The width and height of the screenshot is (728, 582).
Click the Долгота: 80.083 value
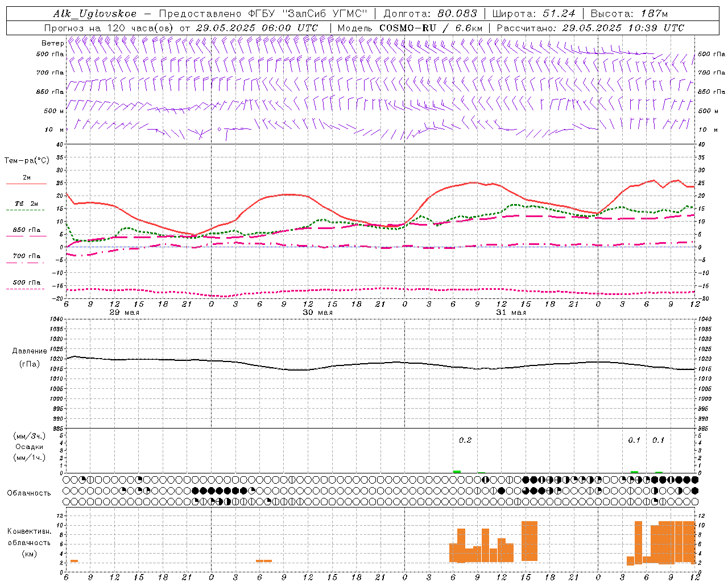(x=431, y=14)
